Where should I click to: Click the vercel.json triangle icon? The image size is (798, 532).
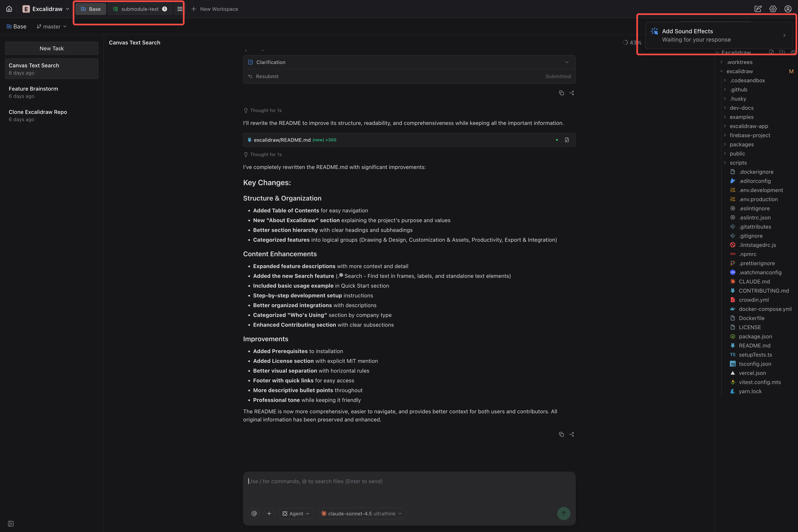(x=733, y=373)
